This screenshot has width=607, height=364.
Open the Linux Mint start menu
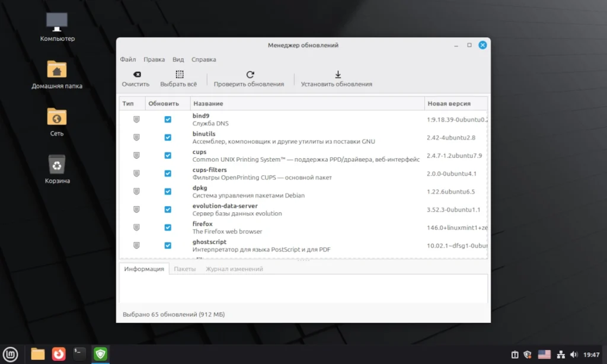[11, 355]
